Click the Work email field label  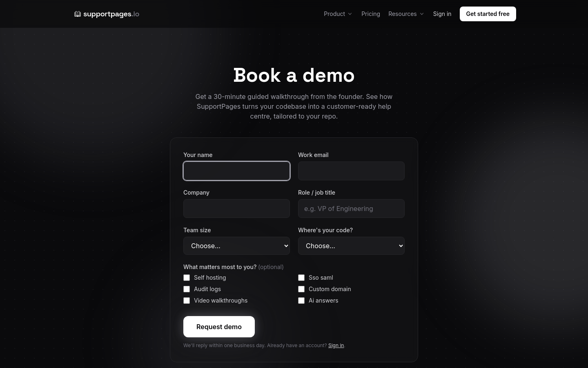(313, 155)
